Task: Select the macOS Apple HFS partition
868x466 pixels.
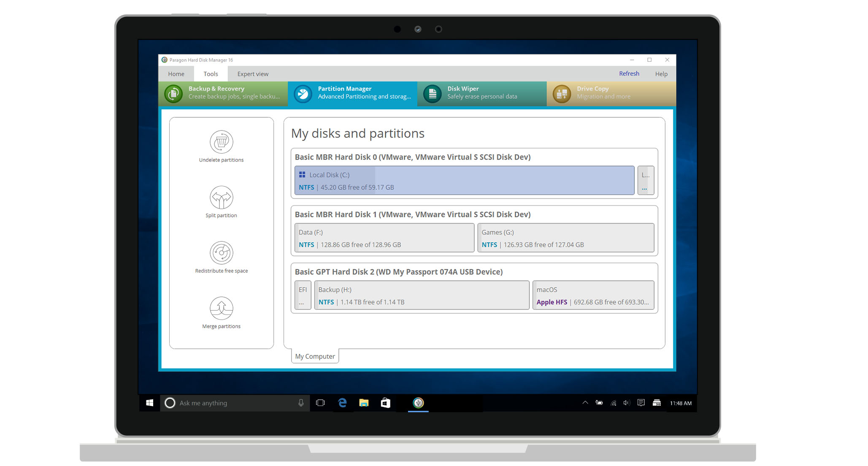Action: pyautogui.click(x=593, y=295)
